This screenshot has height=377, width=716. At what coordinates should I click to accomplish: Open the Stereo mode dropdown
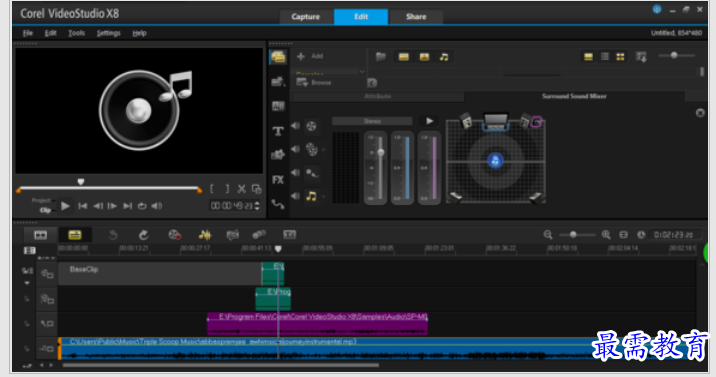click(372, 121)
